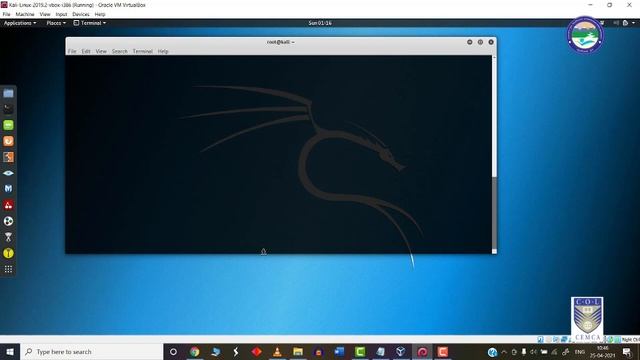The width and height of the screenshot is (640, 360).
Task: Click the terminal window vertical scrollbar
Action: [x=494, y=154]
